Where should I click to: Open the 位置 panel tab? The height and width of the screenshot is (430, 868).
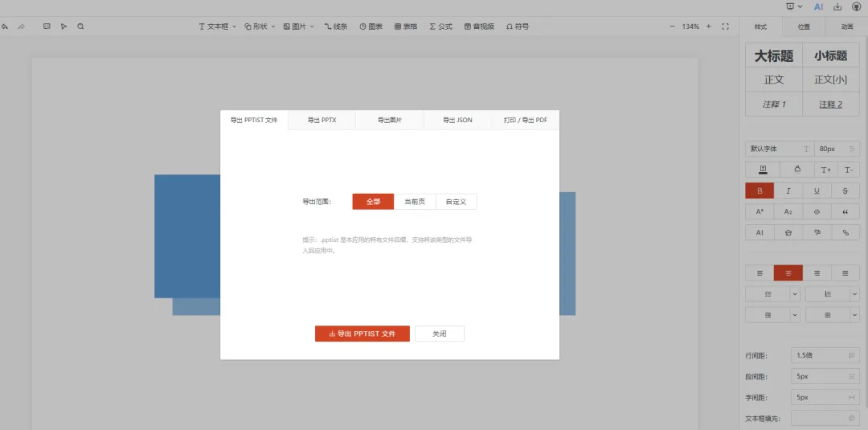[804, 27]
